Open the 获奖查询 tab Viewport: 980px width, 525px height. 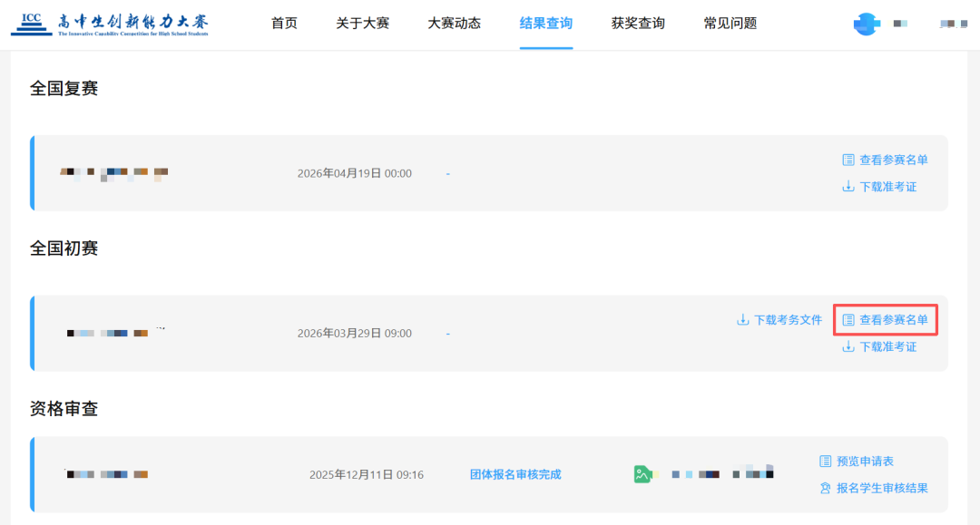pos(638,24)
